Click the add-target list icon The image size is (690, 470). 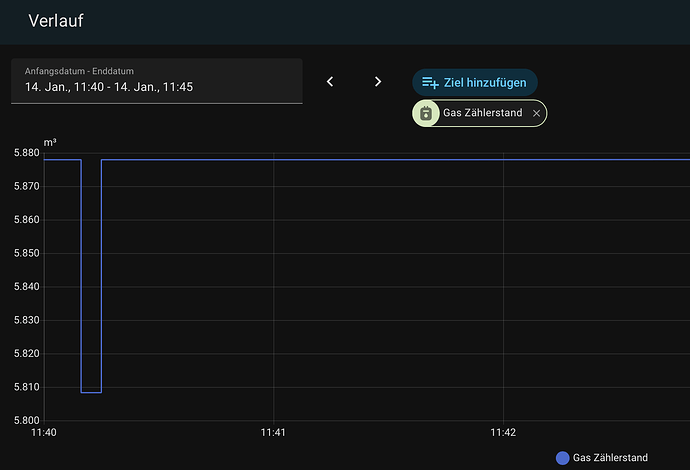pos(430,82)
